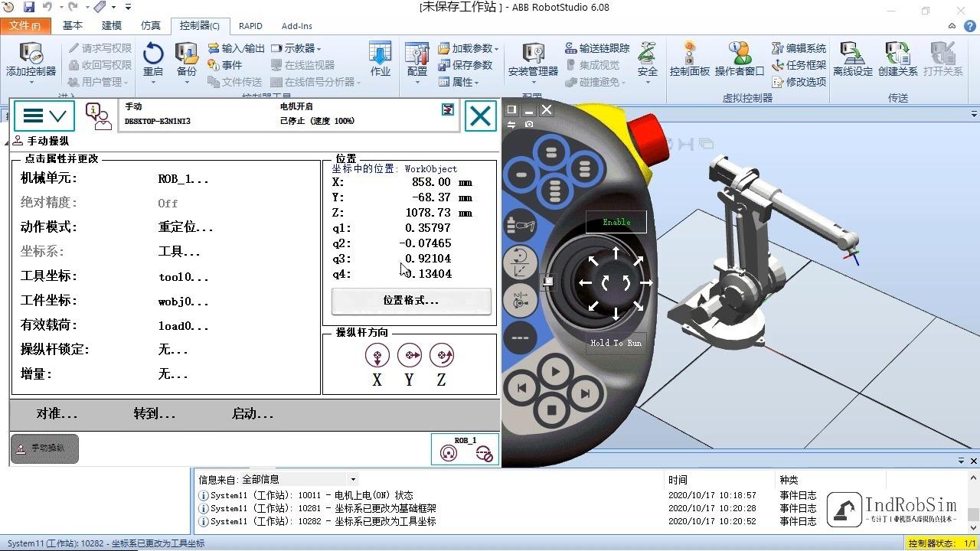
Task: Collapse the ribbon with the caret icon
Action: pyautogui.click(x=952, y=25)
